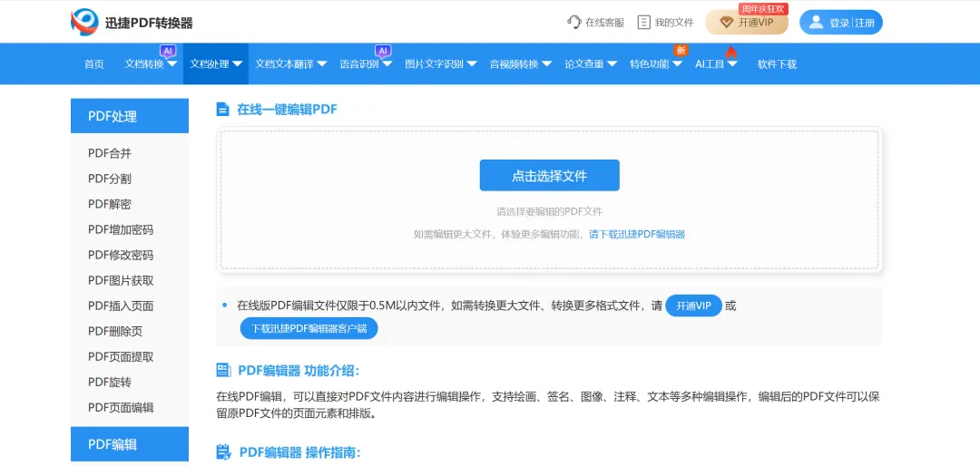Click the AI badge above 语音识别
Screen dimensions: 980x466
383,51
